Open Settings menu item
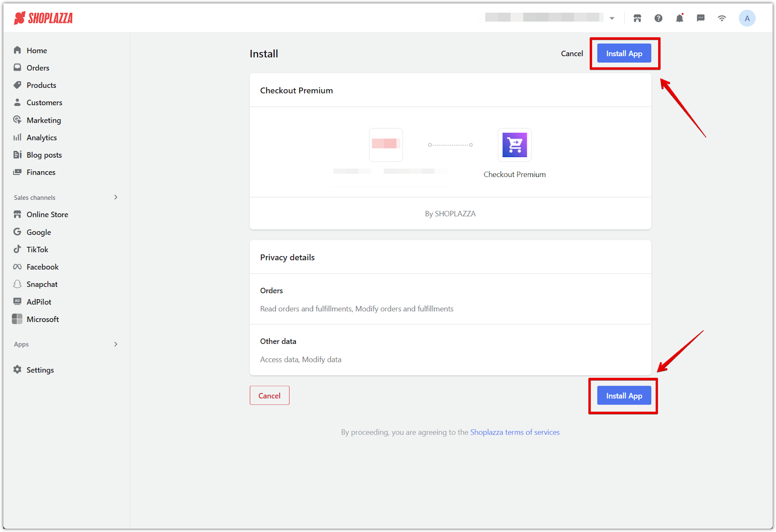This screenshot has height=532, width=776. pyautogui.click(x=40, y=370)
